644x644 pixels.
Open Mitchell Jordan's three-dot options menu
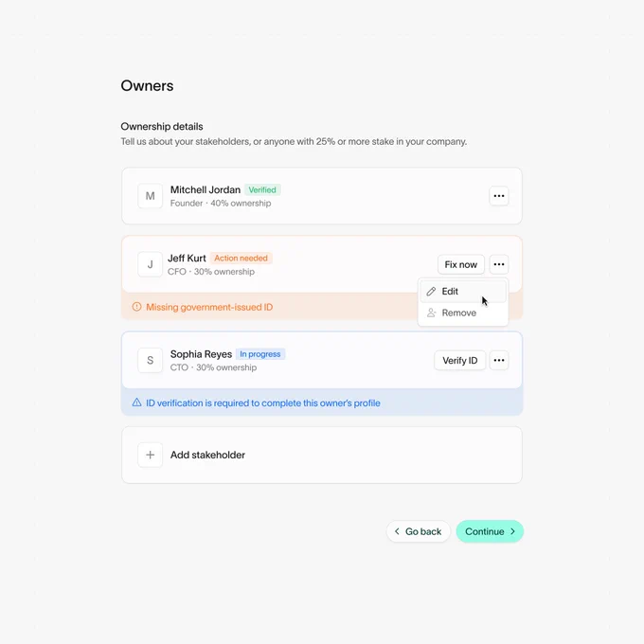[x=498, y=196]
